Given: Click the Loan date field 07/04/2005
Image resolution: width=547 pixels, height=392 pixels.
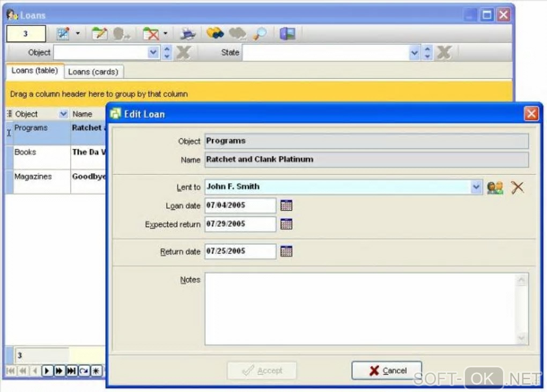Looking at the screenshot, I should 240,205.
